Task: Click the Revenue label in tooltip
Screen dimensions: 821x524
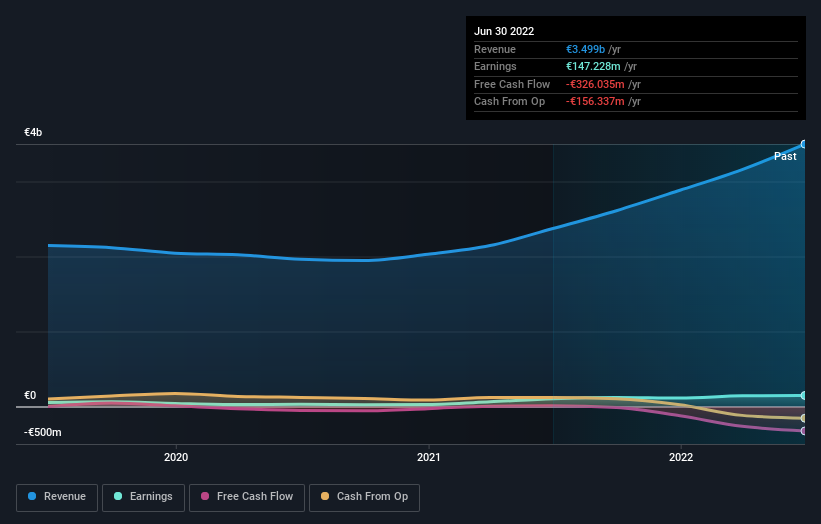Action: 495,49
